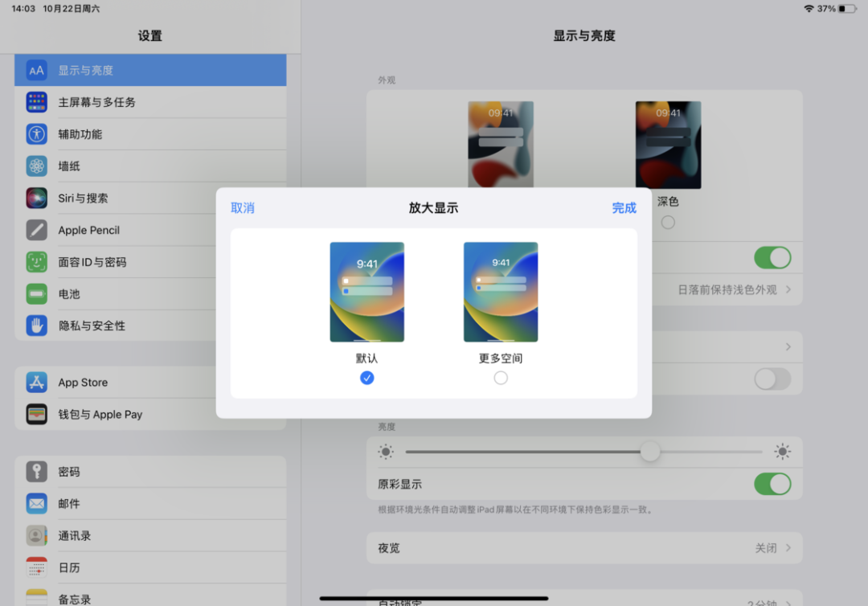Open the 邮件 settings row

150,504
